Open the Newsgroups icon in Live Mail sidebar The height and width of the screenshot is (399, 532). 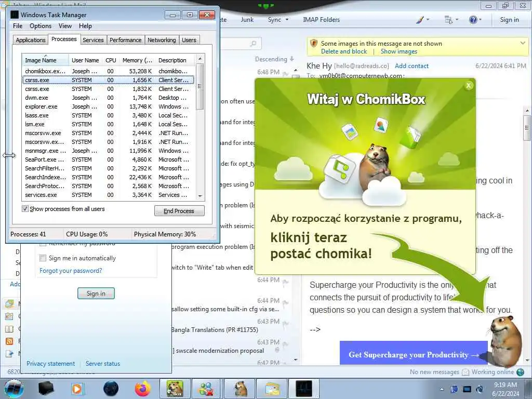click(9, 353)
